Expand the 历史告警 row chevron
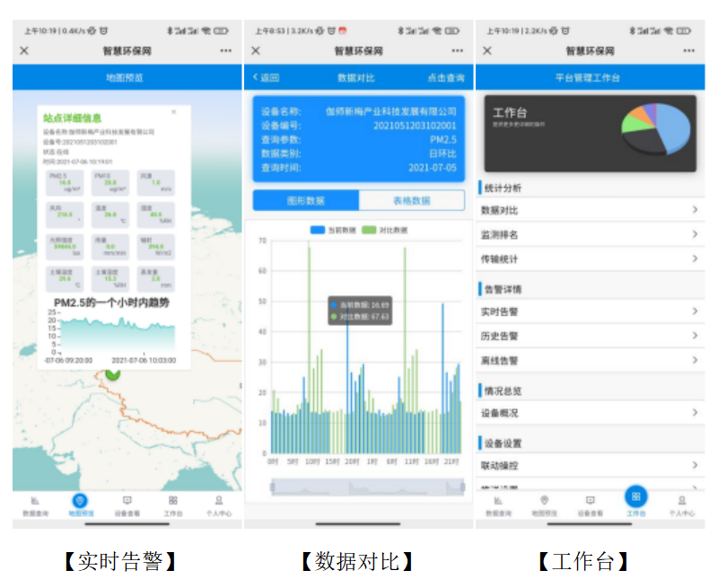The width and height of the screenshot is (718, 588). pyautogui.click(x=695, y=336)
